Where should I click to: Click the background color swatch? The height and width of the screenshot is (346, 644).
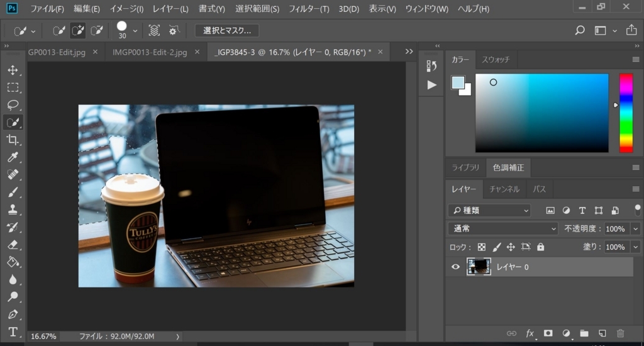[467, 91]
